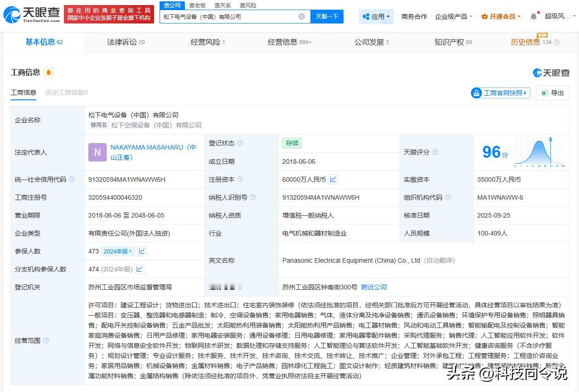579x392 pixels.
Task: Click the staff size 100-499人
Action: point(492,233)
